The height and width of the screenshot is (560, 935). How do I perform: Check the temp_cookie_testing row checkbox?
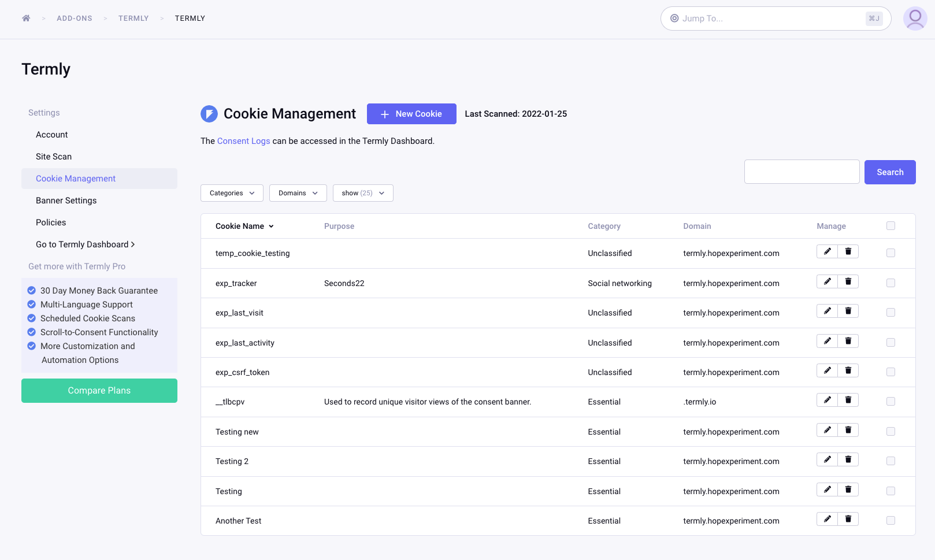point(891,253)
